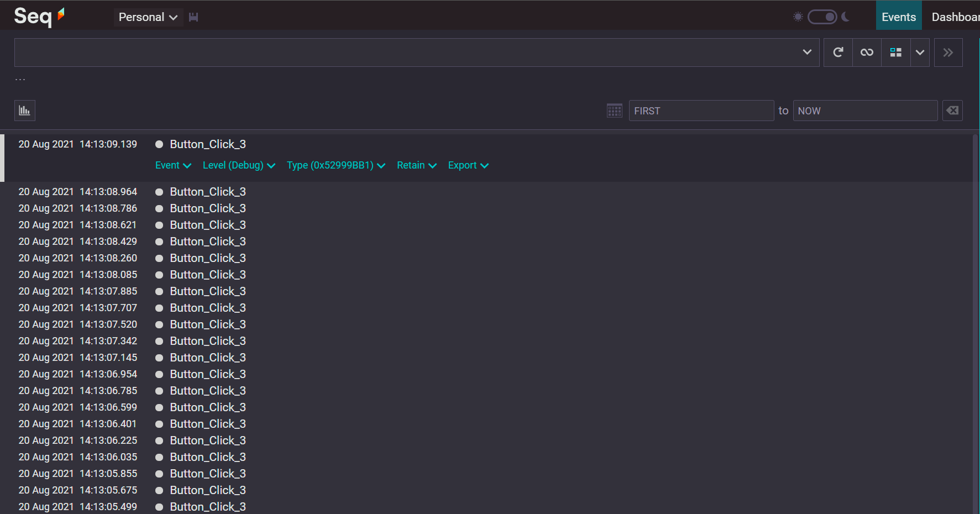Click the Seq logo
This screenshot has height=514, width=980.
coord(39,17)
